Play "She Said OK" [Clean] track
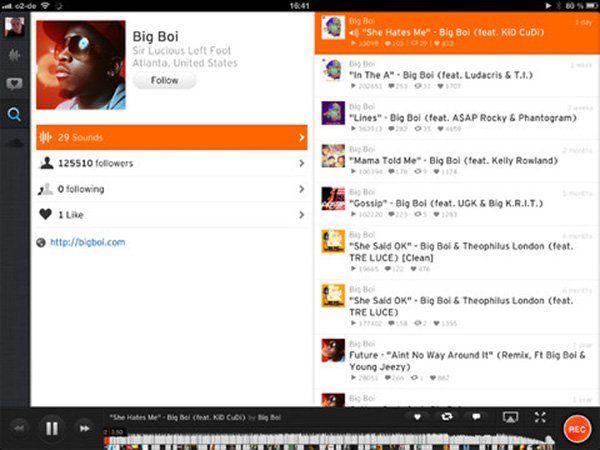 click(457, 253)
